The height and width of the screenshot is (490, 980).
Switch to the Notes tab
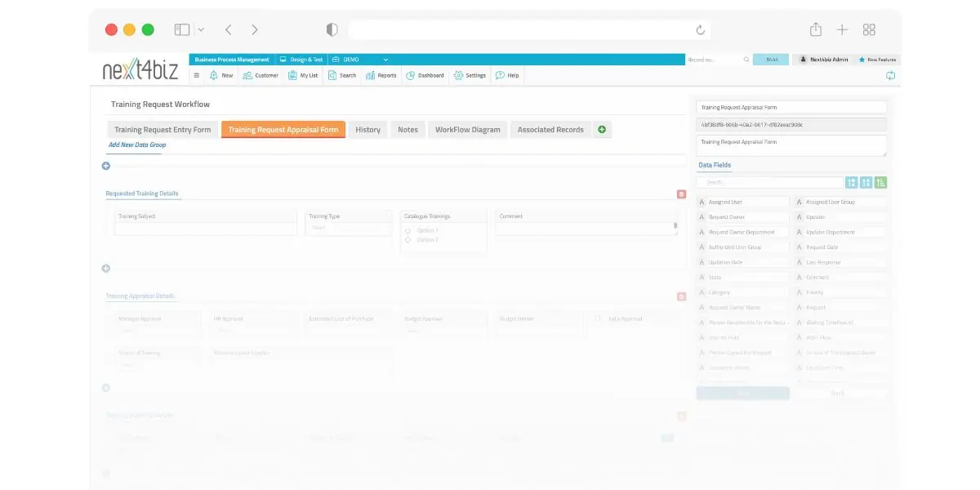pos(408,130)
